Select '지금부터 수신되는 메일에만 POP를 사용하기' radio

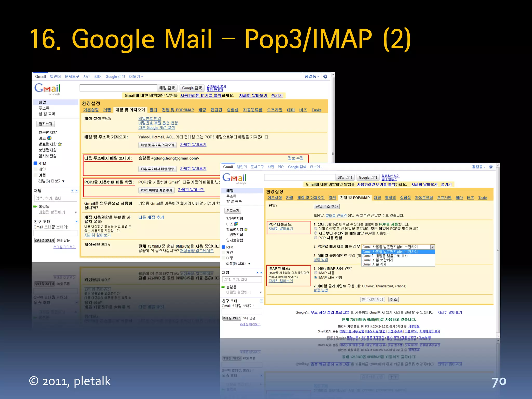[316, 233]
